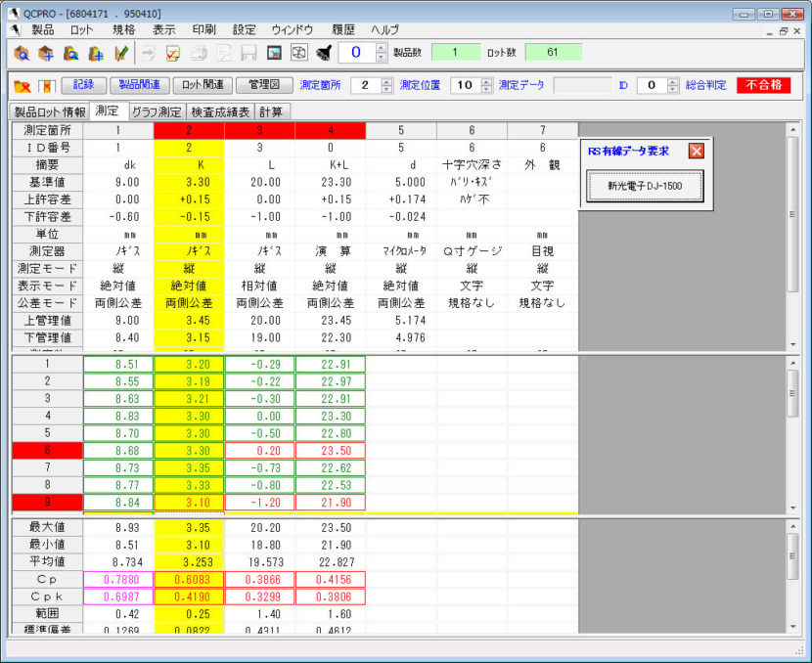Click the 測定データ input field

tap(582, 85)
